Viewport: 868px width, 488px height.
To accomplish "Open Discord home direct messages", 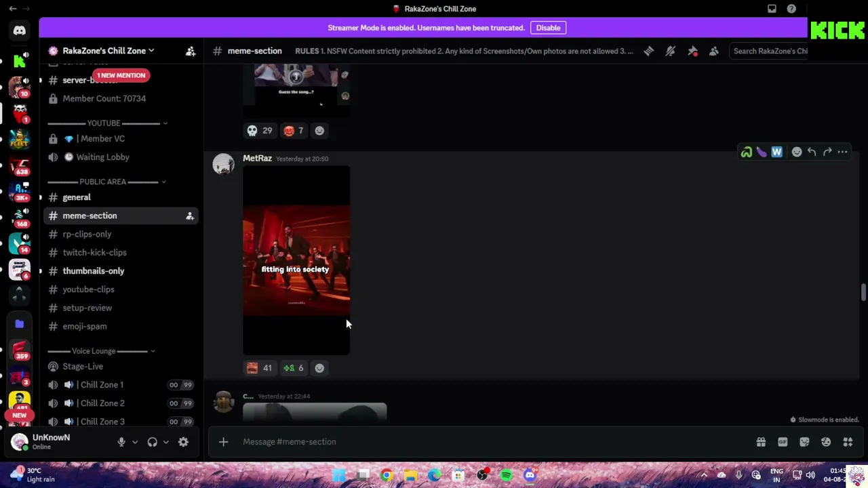I will click(x=19, y=30).
